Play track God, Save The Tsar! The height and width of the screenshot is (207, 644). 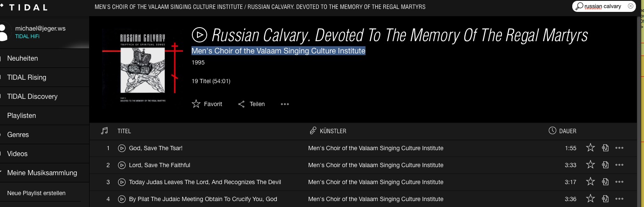point(122,148)
